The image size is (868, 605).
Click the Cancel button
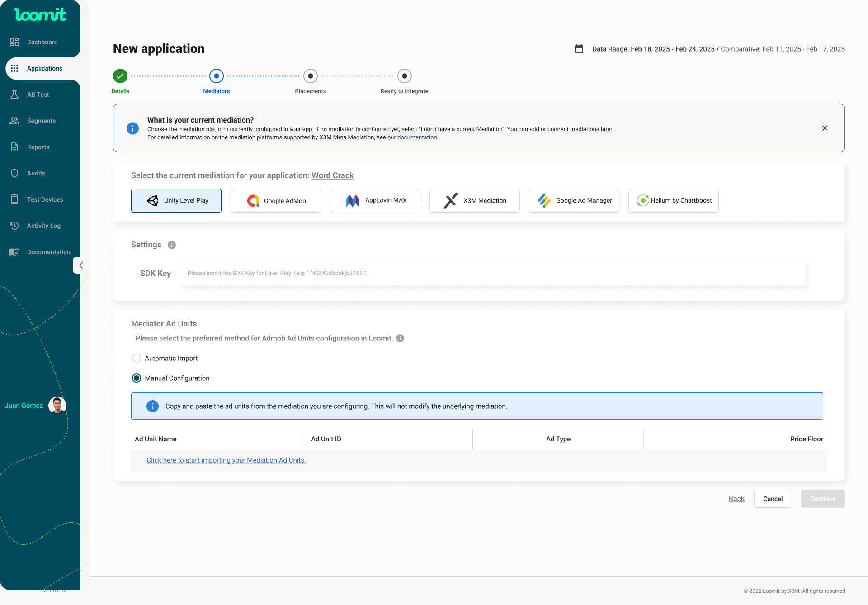773,499
